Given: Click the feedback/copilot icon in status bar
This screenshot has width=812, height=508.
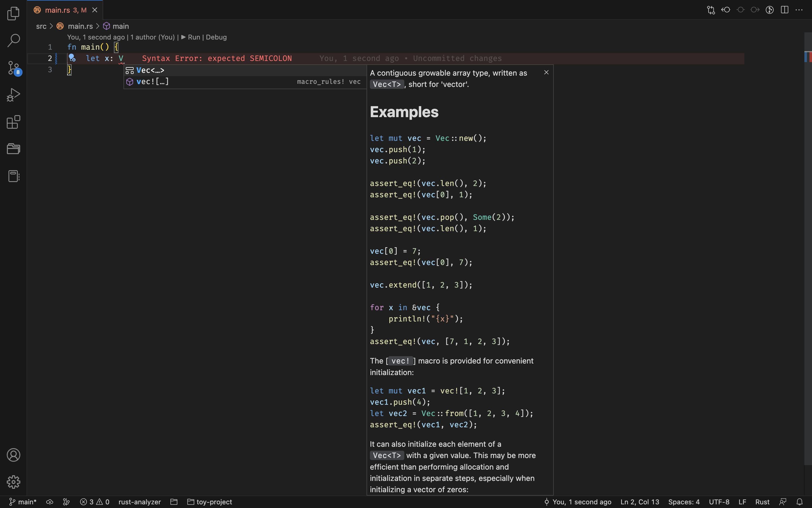Looking at the screenshot, I should tap(783, 502).
